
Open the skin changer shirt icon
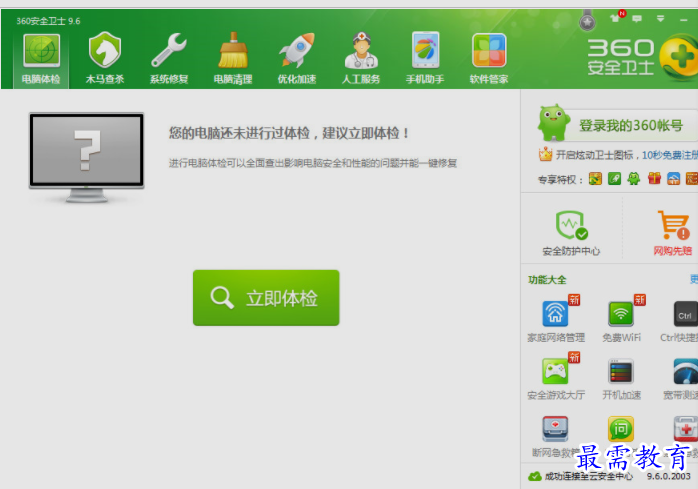tap(616, 18)
